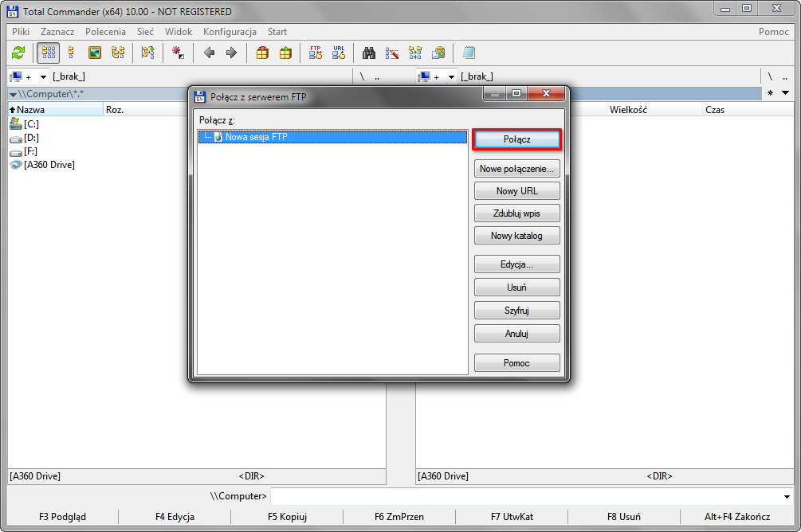Open right panel favorites asterisk button

[x=771, y=93]
